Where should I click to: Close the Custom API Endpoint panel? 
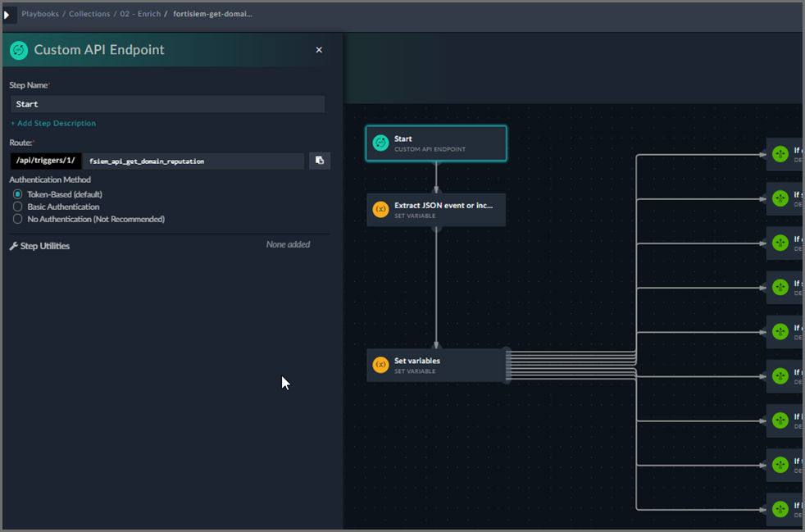click(319, 50)
